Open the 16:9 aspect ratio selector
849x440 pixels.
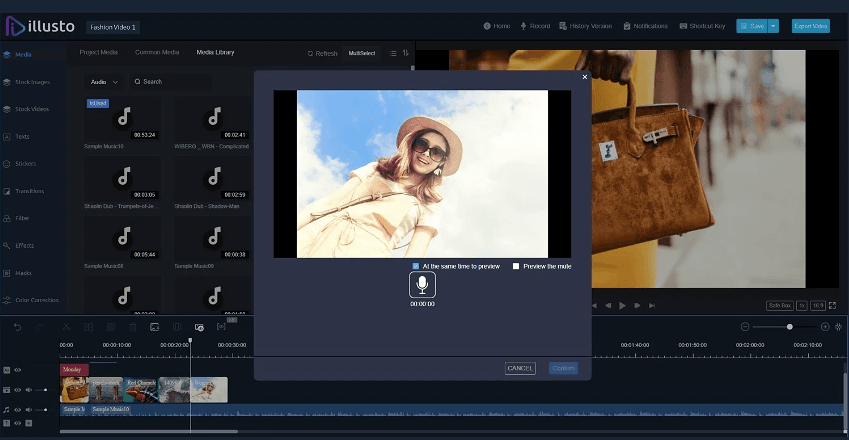coord(818,305)
